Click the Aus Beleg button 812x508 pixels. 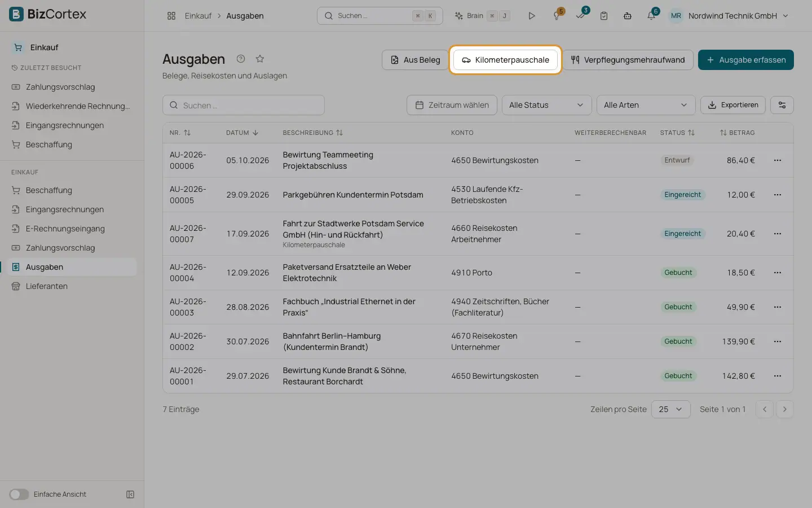tap(416, 60)
